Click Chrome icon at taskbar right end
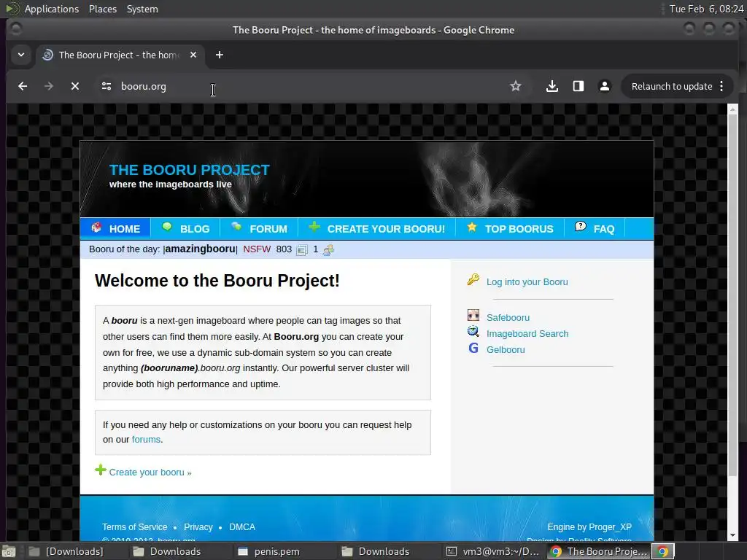The image size is (747, 560). [662, 551]
